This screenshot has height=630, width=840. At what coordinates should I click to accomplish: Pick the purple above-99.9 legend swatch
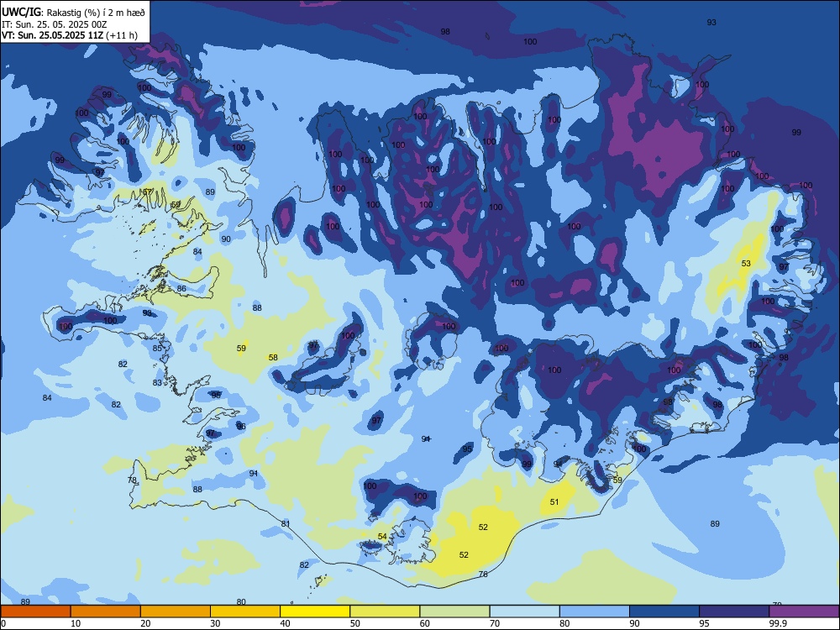click(x=804, y=612)
